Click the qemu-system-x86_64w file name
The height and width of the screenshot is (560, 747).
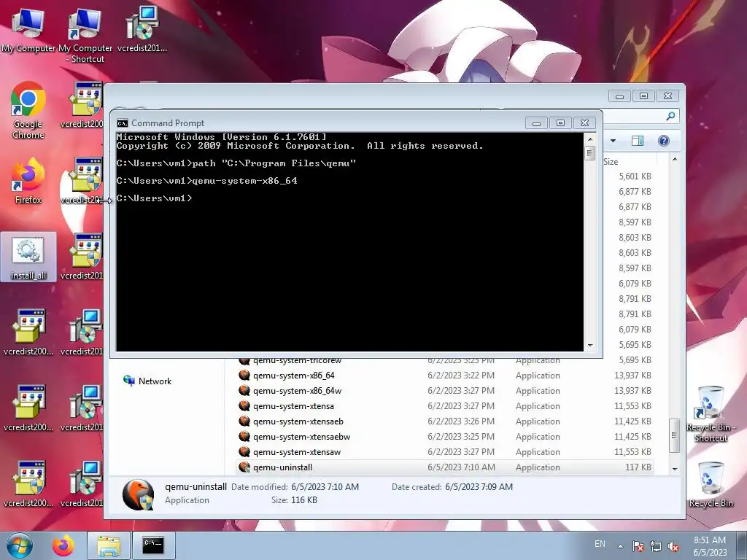point(298,391)
